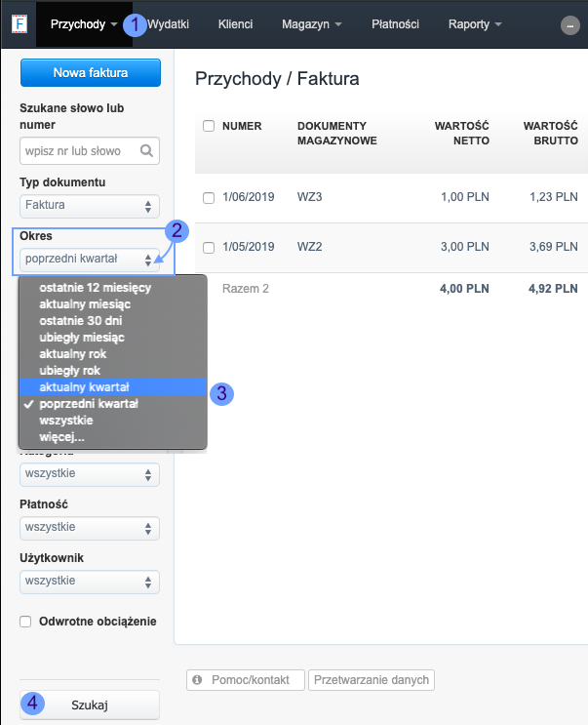Select 'aktualny kwartał' option

(113, 387)
